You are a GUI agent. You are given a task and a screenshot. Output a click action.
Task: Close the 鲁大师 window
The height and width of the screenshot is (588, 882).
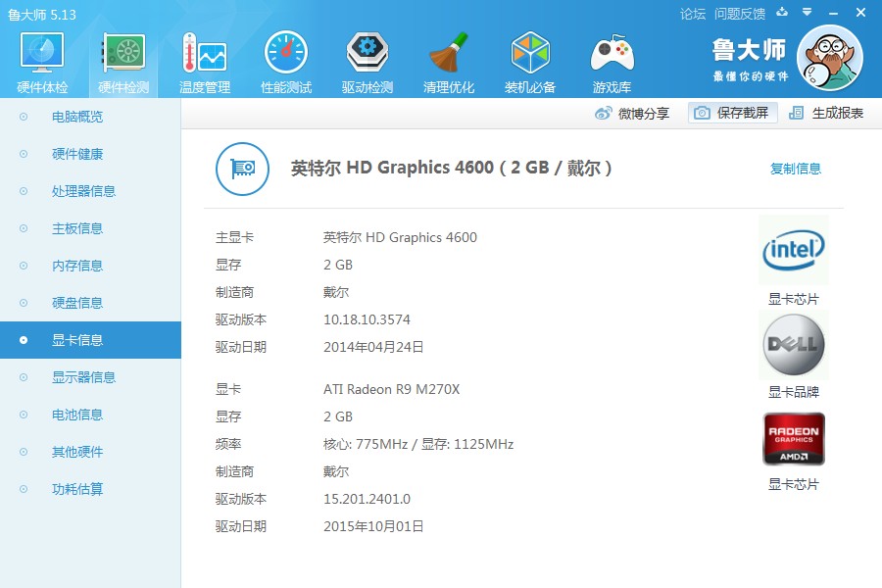point(860,13)
